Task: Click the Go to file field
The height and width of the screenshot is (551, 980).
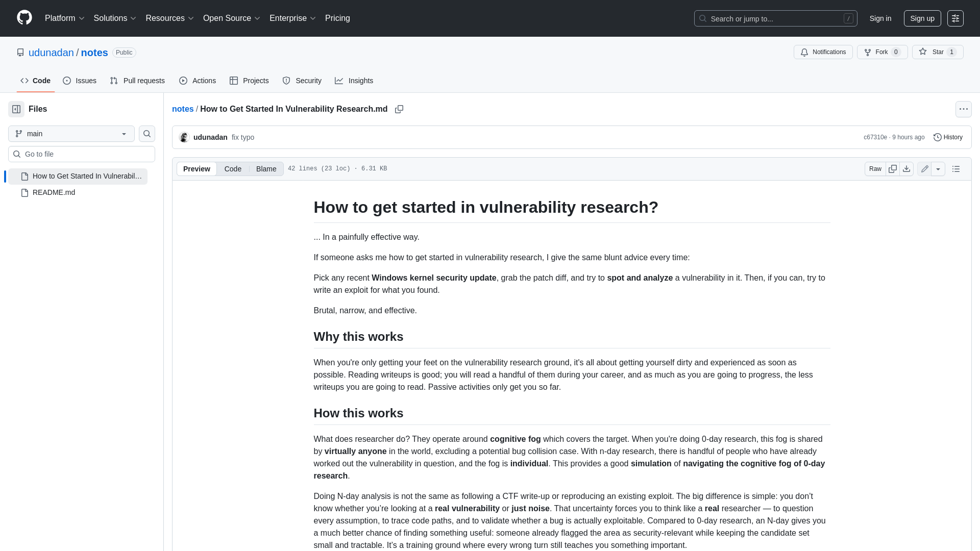Action: pos(81,154)
